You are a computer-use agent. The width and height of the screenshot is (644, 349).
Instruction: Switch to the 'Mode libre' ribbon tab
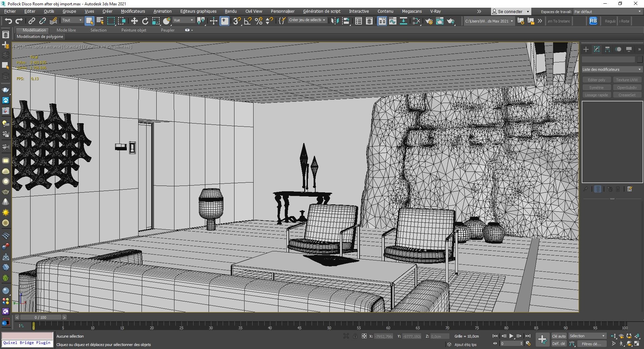[66, 30]
